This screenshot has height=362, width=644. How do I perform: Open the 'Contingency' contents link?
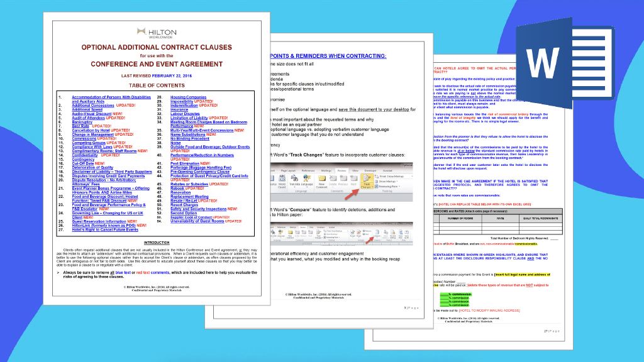(83, 159)
